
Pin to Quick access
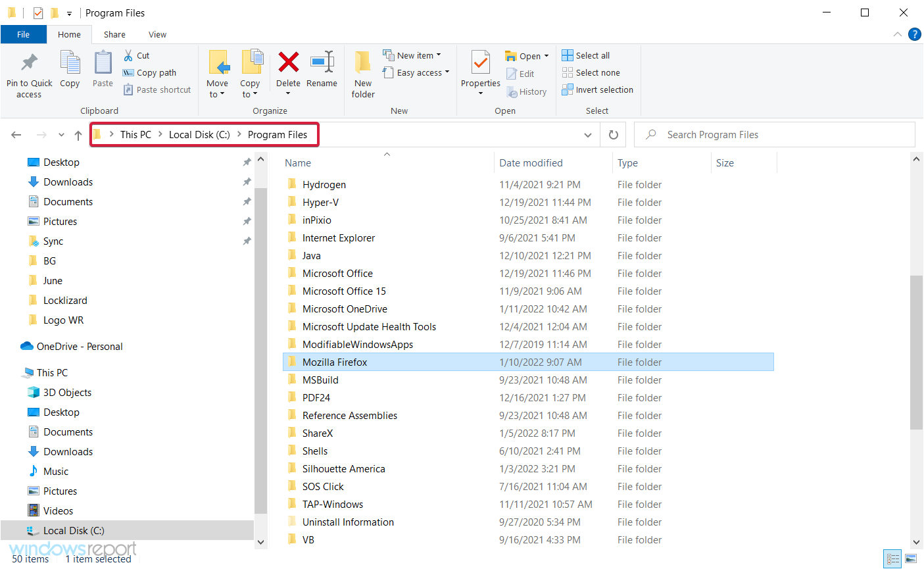pyautogui.click(x=29, y=75)
